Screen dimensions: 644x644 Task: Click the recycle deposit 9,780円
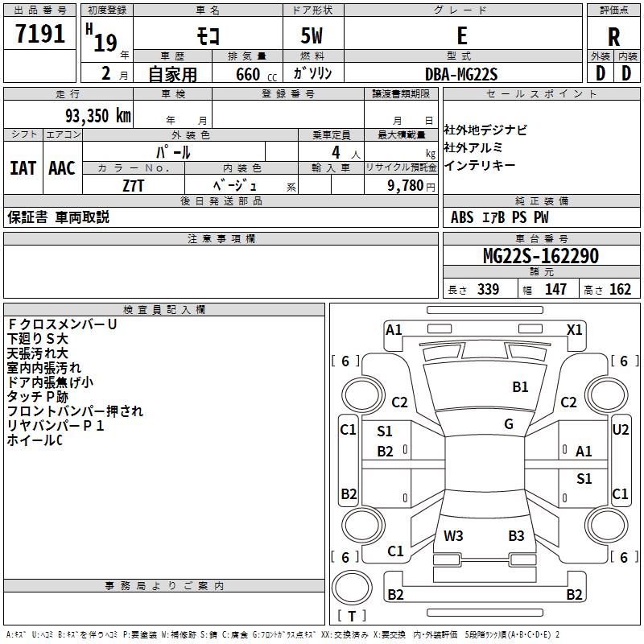coord(411,186)
